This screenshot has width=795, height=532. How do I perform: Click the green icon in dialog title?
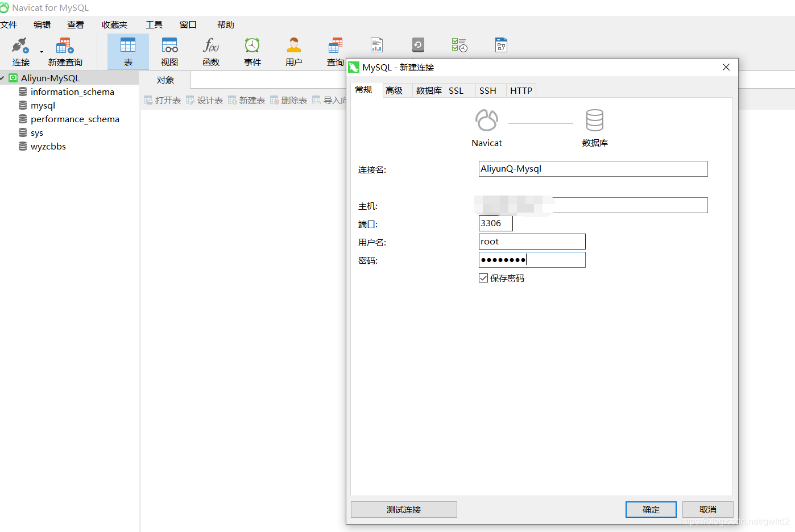(x=354, y=67)
